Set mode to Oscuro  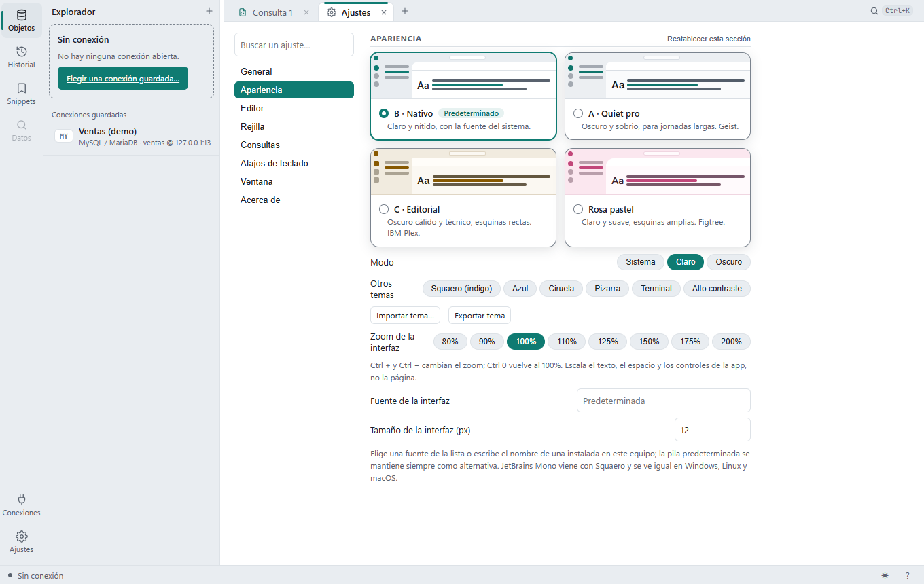click(729, 262)
